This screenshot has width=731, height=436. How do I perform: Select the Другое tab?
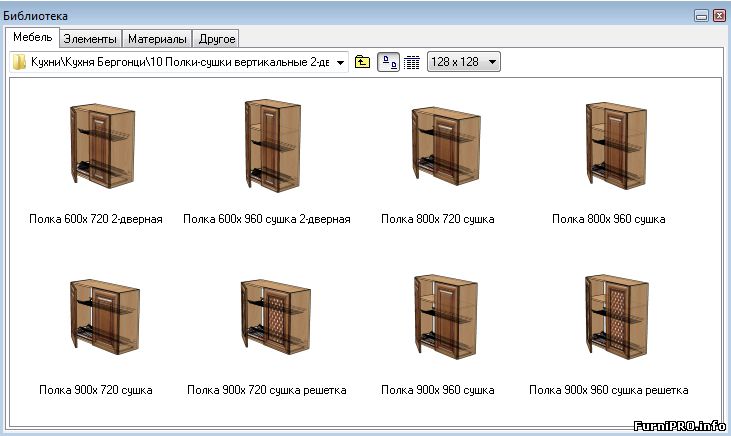216,39
